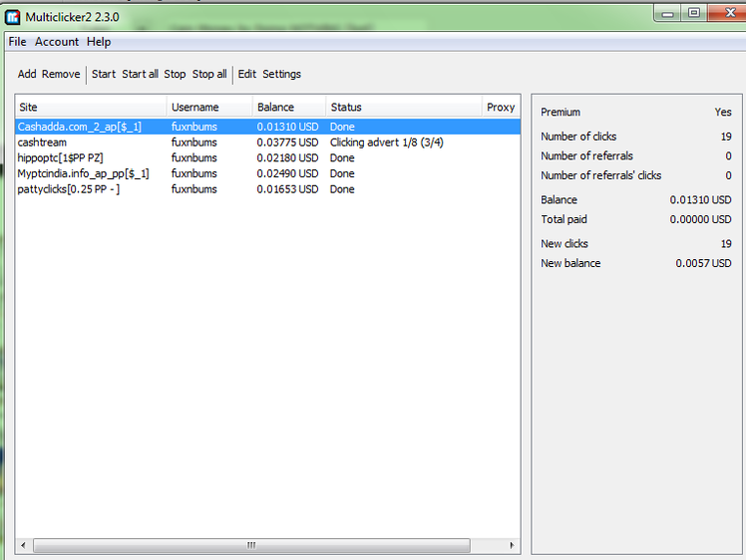This screenshot has height=560, width=746.
Task: Click the New clicks label
Action: click(x=564, y=244)
